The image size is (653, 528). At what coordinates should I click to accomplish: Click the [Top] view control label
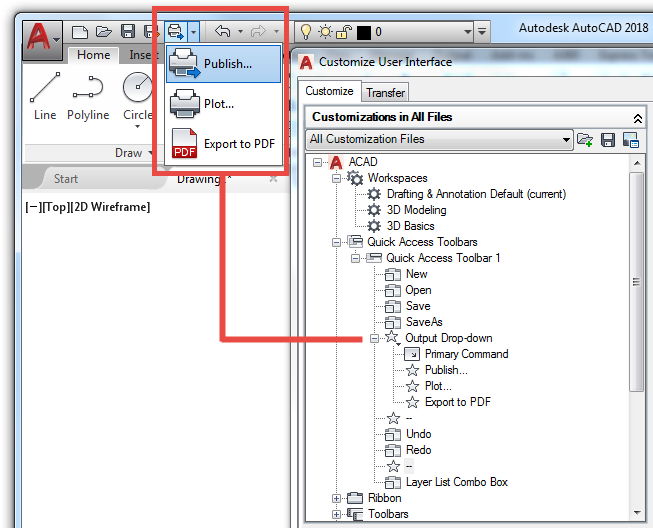pos(56,207)
